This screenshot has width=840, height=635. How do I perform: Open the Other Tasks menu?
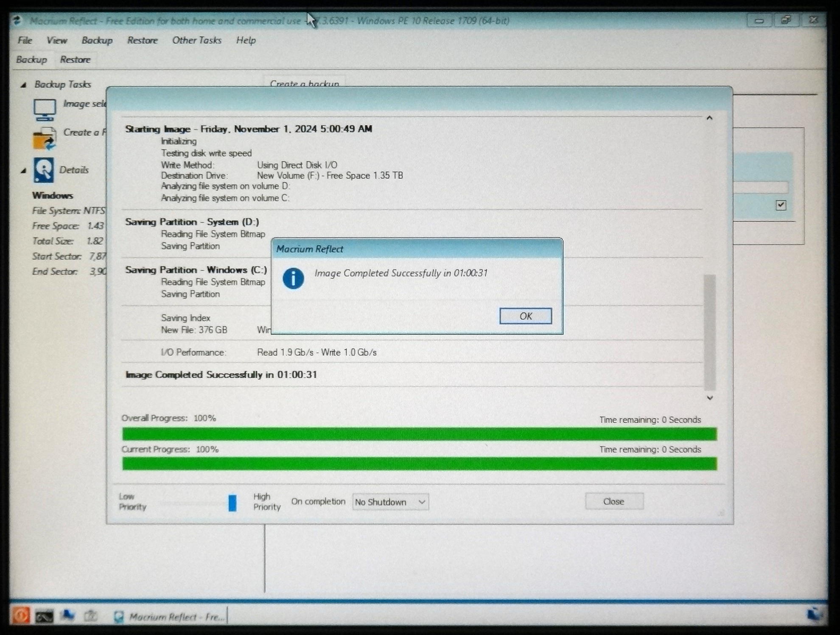tap(197, 40)
